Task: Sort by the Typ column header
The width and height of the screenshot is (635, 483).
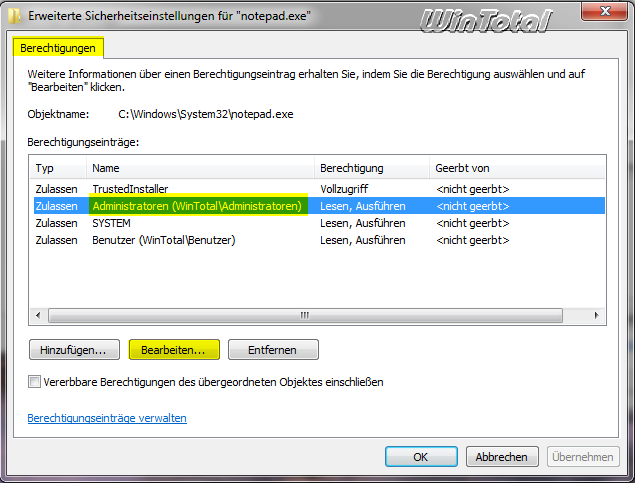Action: [x=58, y=168]
